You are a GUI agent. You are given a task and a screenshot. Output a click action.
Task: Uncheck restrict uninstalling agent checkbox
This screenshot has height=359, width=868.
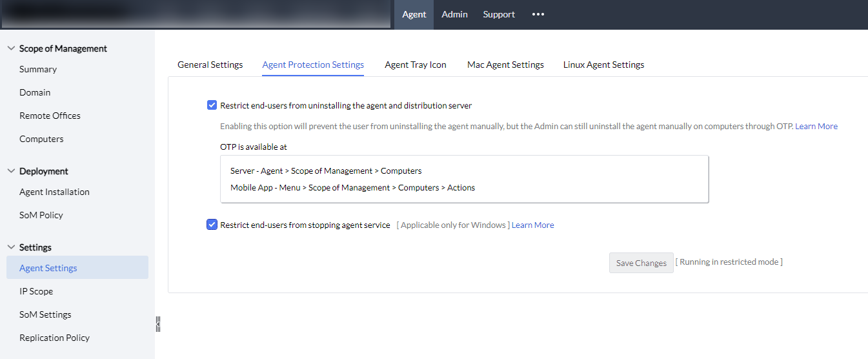212,105
